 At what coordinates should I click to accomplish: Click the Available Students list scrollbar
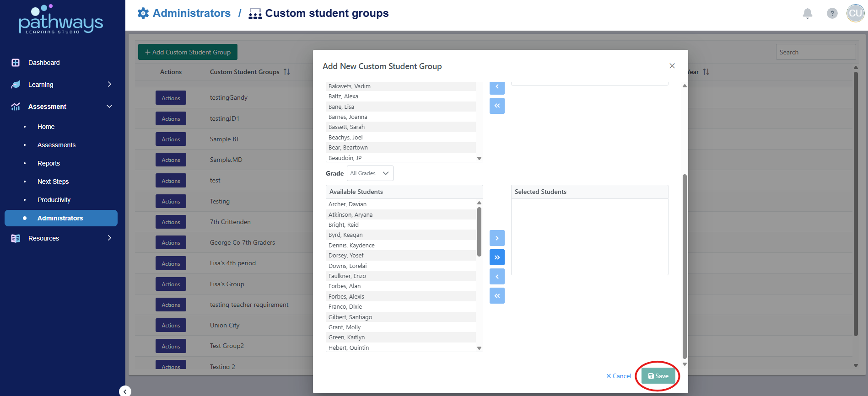[479, 231]
